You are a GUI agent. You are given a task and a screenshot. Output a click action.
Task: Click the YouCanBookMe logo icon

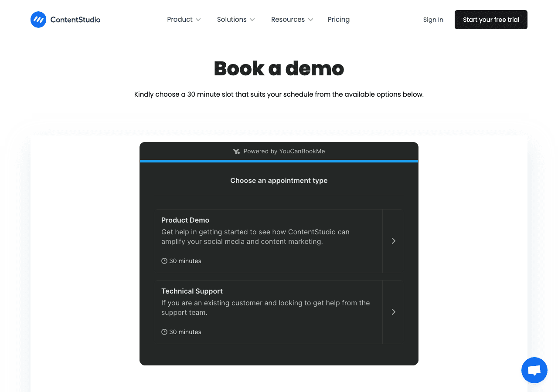pos(236,152)
